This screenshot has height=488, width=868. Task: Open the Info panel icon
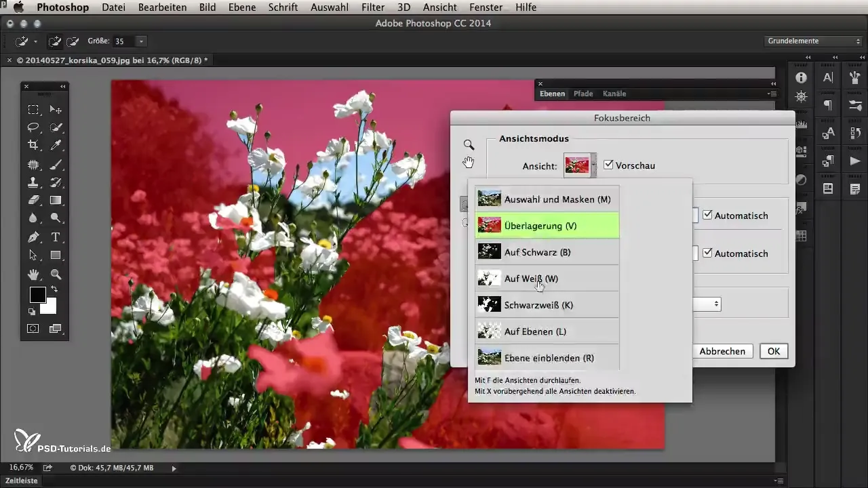coord(801,77)
